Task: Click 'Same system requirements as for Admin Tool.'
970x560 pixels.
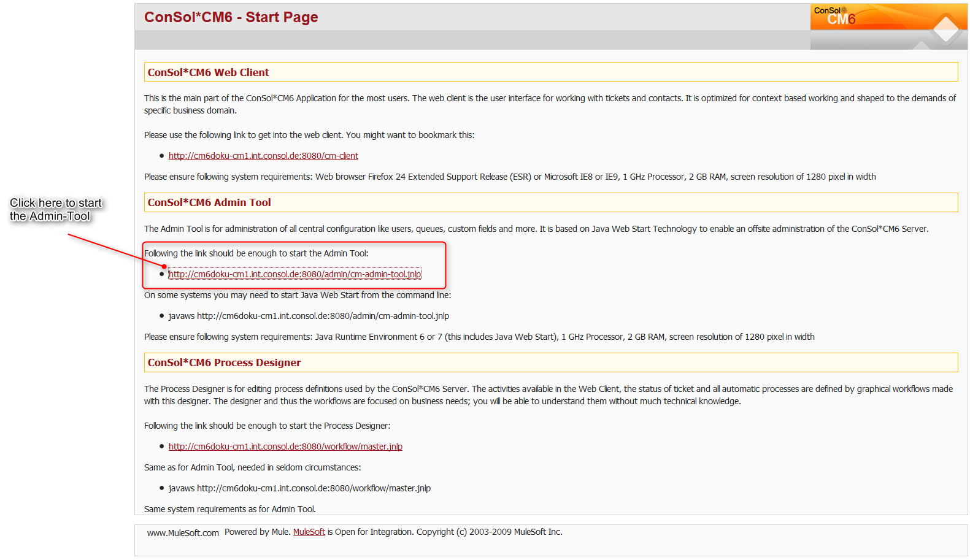Action: tap(230, 509)
